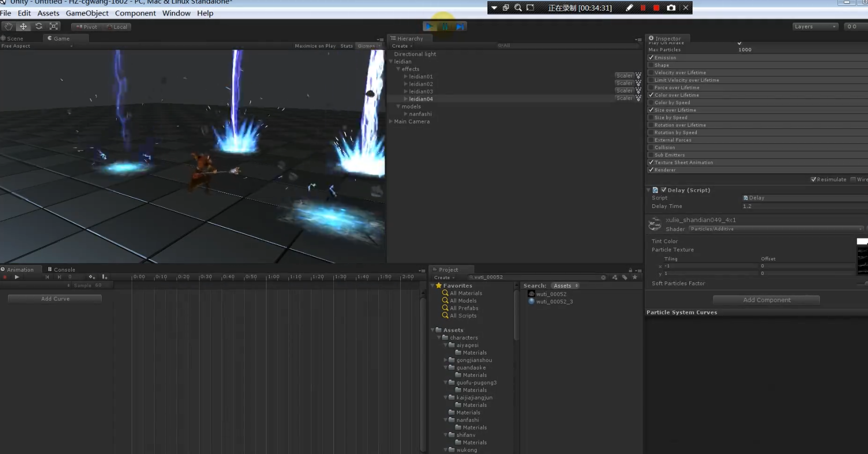This screenshot has width=868, height=454.
Task: Toggle Texture Sheet Animation module
Action: tap(651, 163)
